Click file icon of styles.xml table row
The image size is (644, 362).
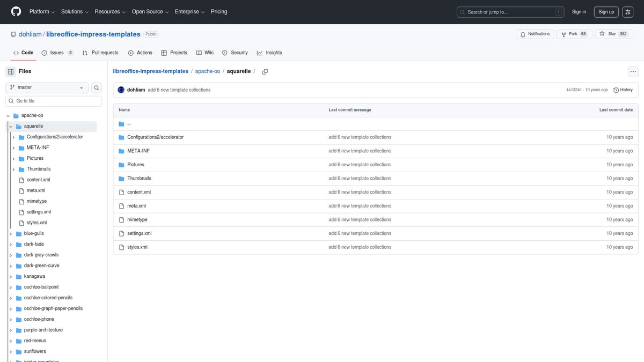tap(121, 247)
